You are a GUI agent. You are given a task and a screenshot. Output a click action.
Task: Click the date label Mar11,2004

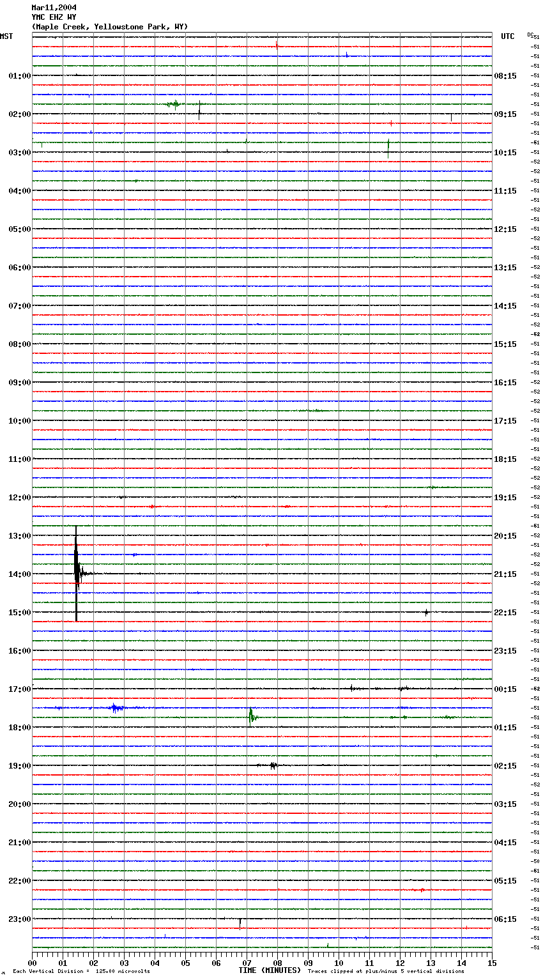[54, 8]
